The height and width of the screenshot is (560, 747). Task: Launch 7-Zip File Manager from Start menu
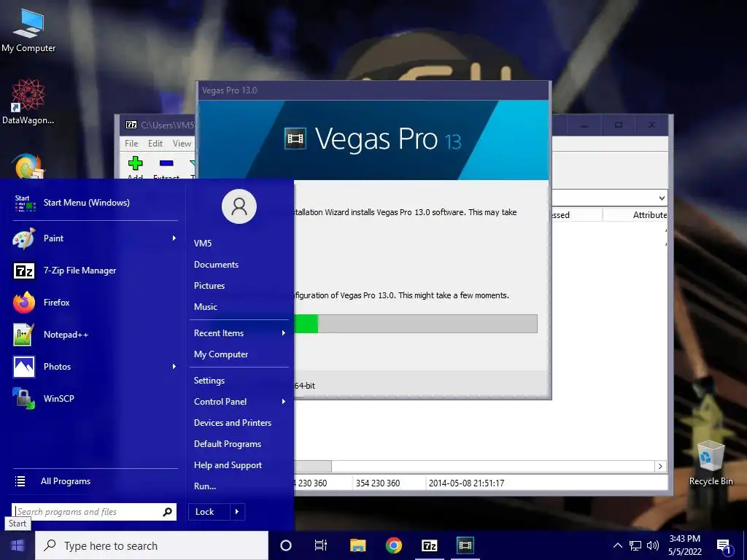94,271
